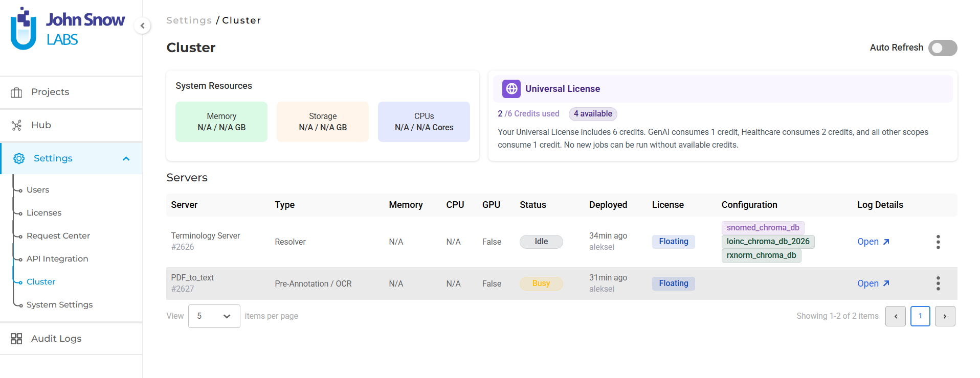This screenshot has height=378, width=980.
Task: Open the Licenses settings page
Action: pos(44,213)
